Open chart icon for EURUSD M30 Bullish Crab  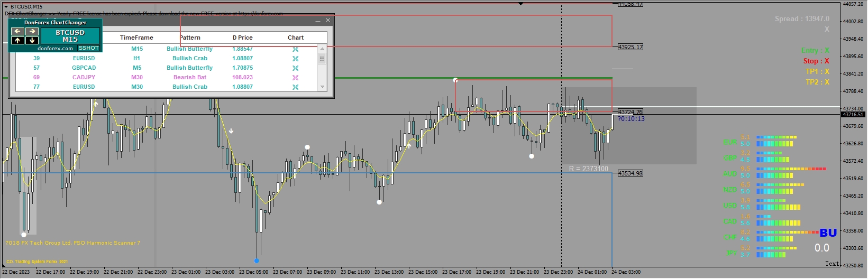point(296,87)
